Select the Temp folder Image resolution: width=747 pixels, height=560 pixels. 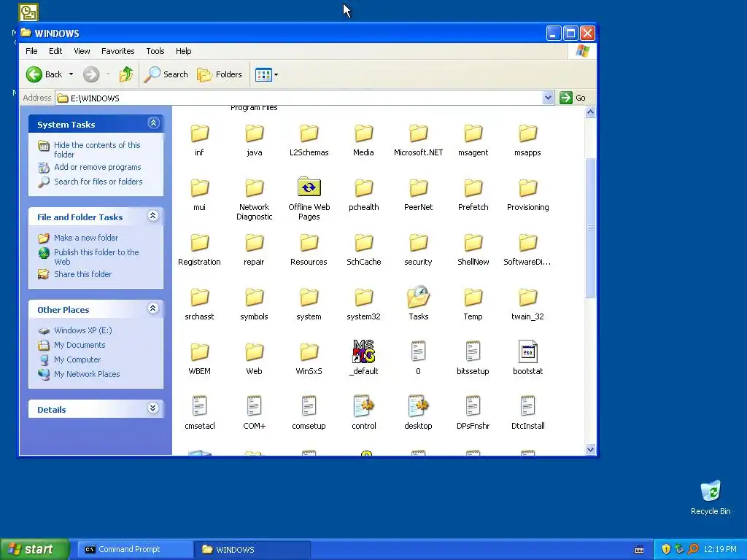[x=473, y=305]
